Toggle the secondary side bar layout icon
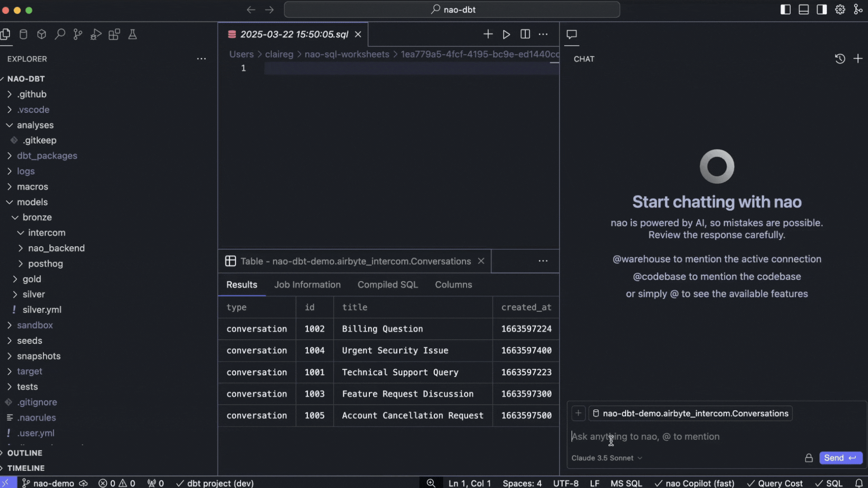This screenshot has height=488, width=868. (x=821, y=9)
